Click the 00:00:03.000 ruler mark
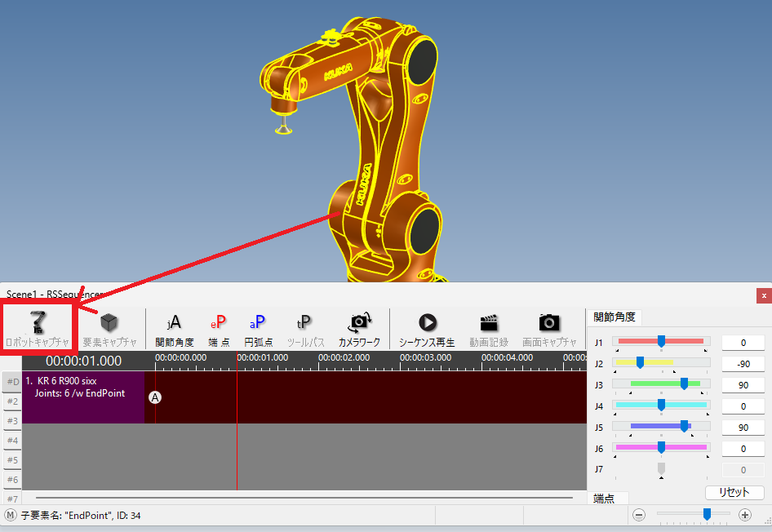 click(425, 357)
